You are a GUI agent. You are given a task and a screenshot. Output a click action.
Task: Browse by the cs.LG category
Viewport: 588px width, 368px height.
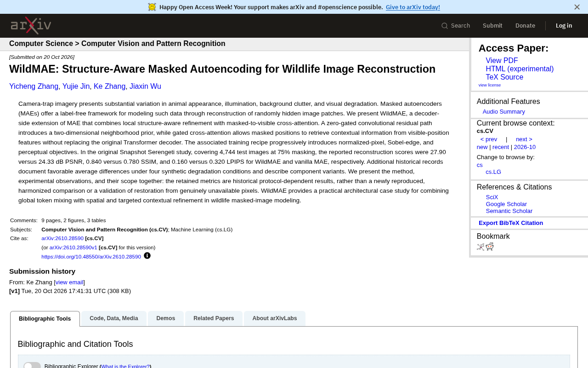[x=493, y=172]
